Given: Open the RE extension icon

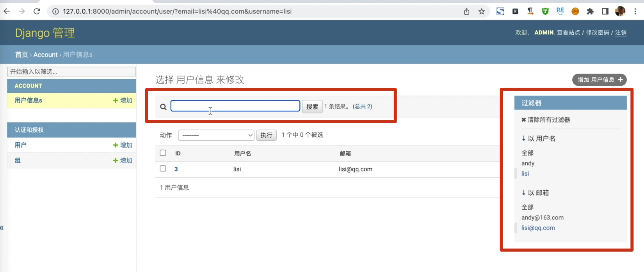Looking at the screenshot, I should pyautogui.click(x=560, y=11).
